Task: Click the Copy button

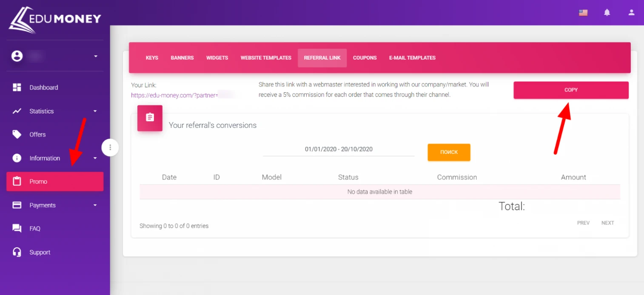Action: (x=571, y=90)
